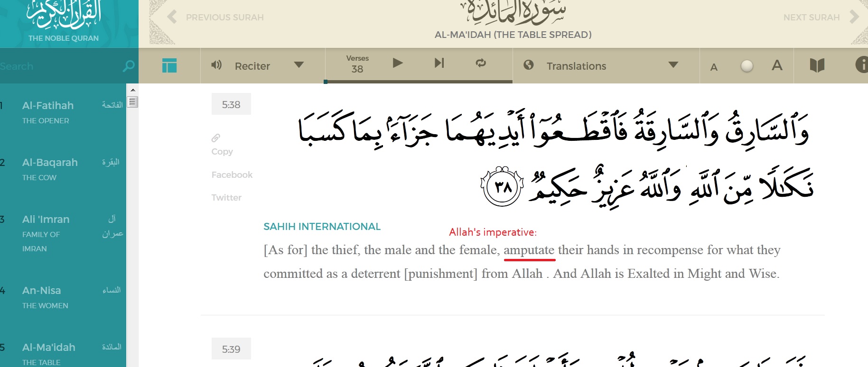This screenshot has height=367, width=868.
Task: Toggle the repeat loop icon
Action: coord(481,63)
